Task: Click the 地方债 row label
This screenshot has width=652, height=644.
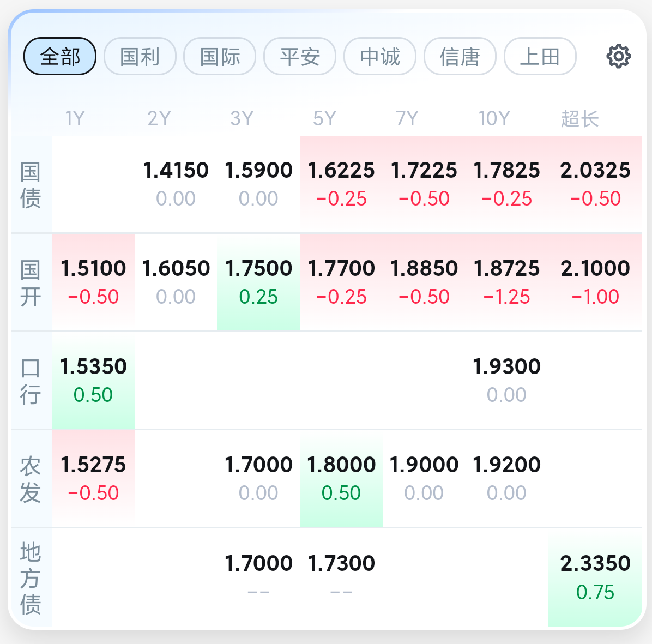Action: click(31, 577)
